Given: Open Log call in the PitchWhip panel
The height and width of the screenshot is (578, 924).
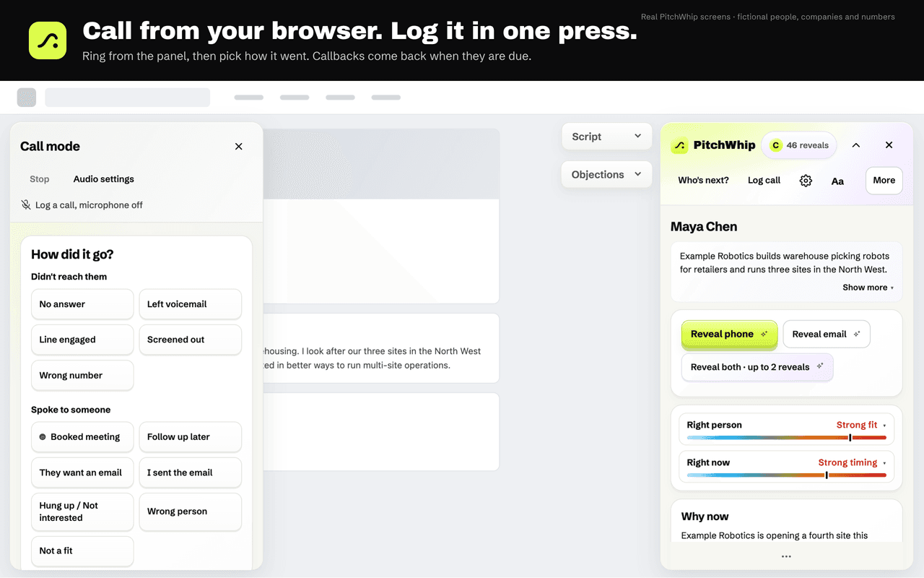Looking at the screenshot, I should coord(764,181).
